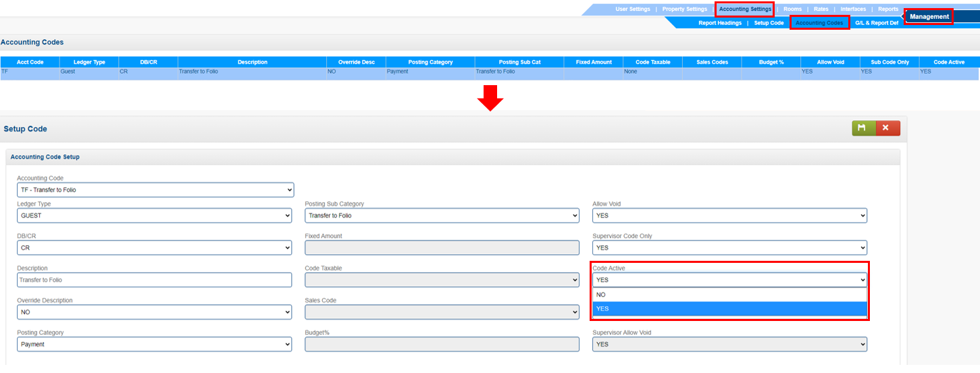Click the Acct Code column header

[x=30, y=62]
